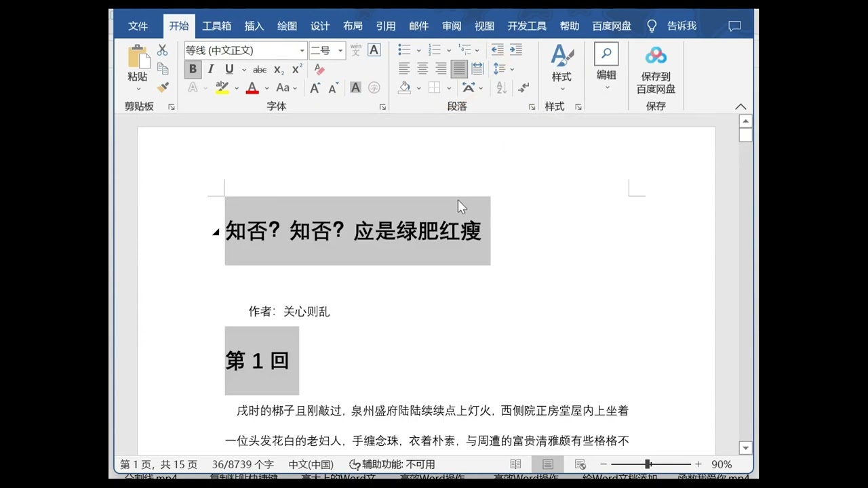Screen dimensions: 868x488
Task: Switch to Print Layout view
Action: coord(547,464)
